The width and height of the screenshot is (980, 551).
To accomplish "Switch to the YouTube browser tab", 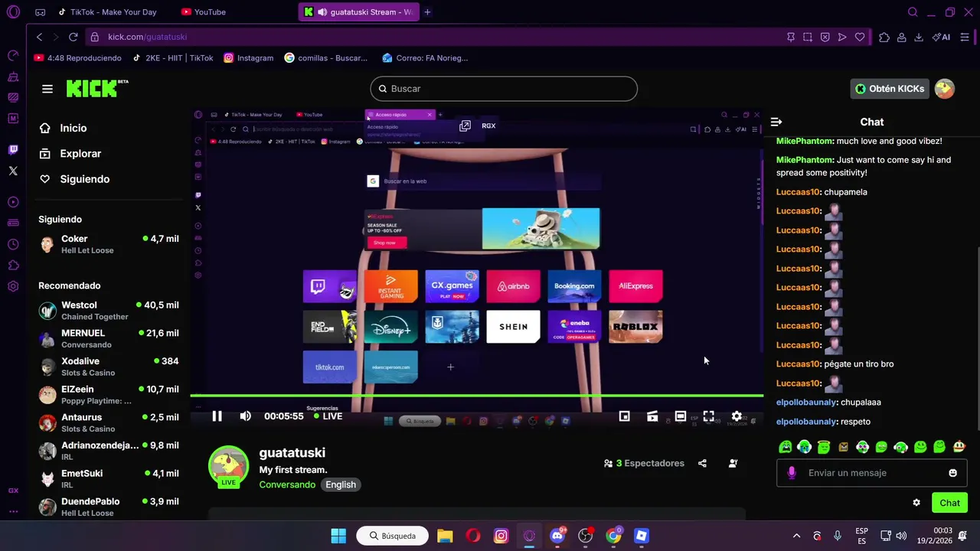I will point(204,12).
